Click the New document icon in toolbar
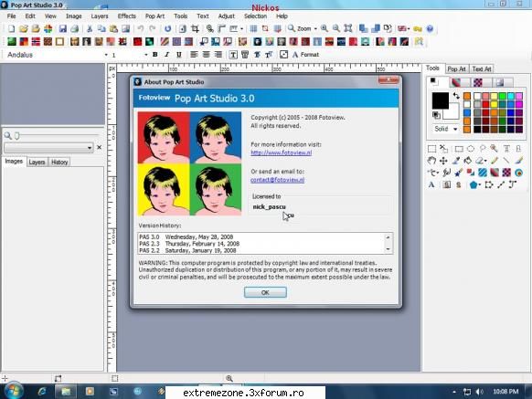Image resolution: width=532 pixels, height=399 pixels. [11, 29]
